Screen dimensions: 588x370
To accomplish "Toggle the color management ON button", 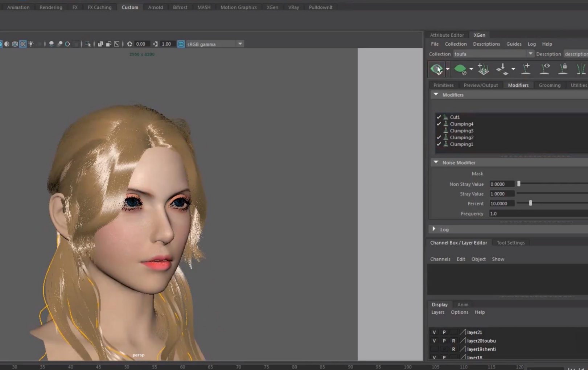I will coord(181,44).
